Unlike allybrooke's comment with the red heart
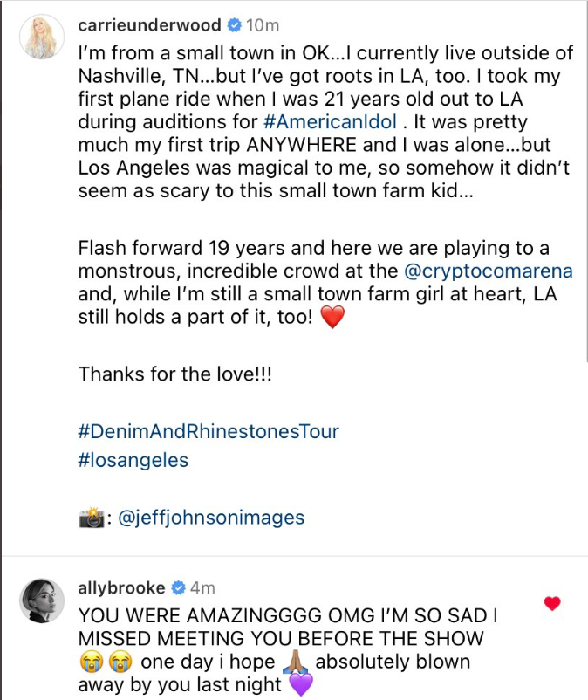This screenshot has height=700, width=588. (551, 603)
